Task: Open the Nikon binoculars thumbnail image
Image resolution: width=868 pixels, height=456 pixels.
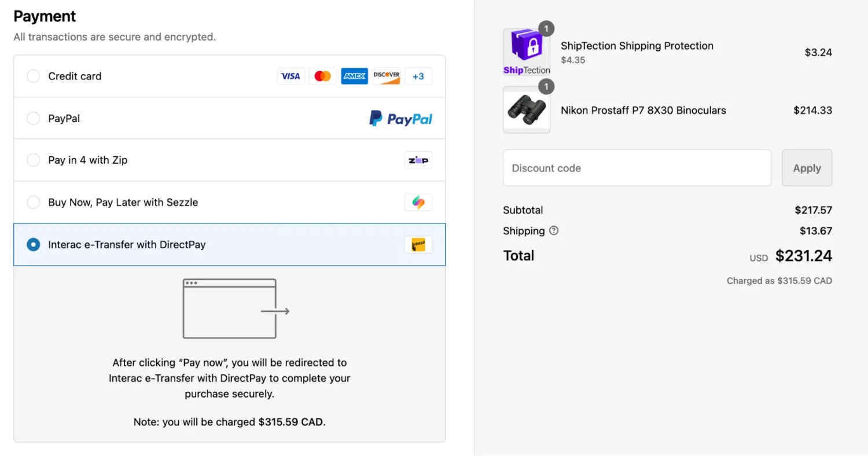Action: [527, 110]
